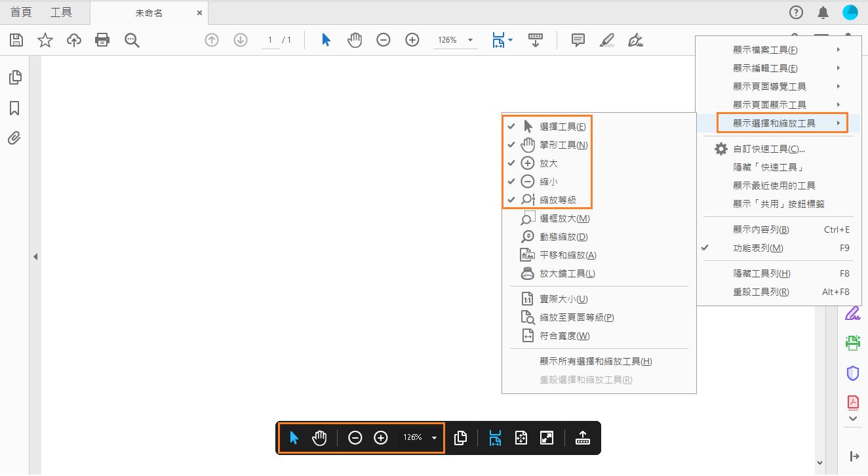Click the Print icon in the toolbar
This screenshot has width=868, height=476.
102,40
